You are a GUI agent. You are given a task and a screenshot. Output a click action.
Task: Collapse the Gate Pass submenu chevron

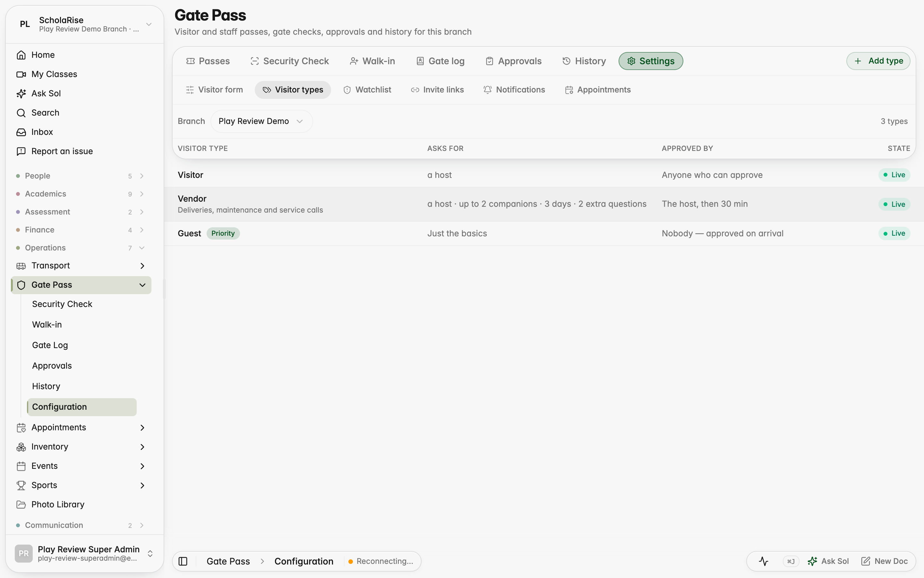tap(142, 285)
